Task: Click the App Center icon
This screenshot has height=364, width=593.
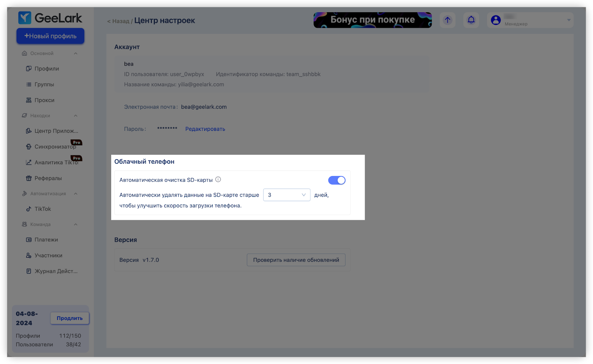Action: (x=29, y=131)
